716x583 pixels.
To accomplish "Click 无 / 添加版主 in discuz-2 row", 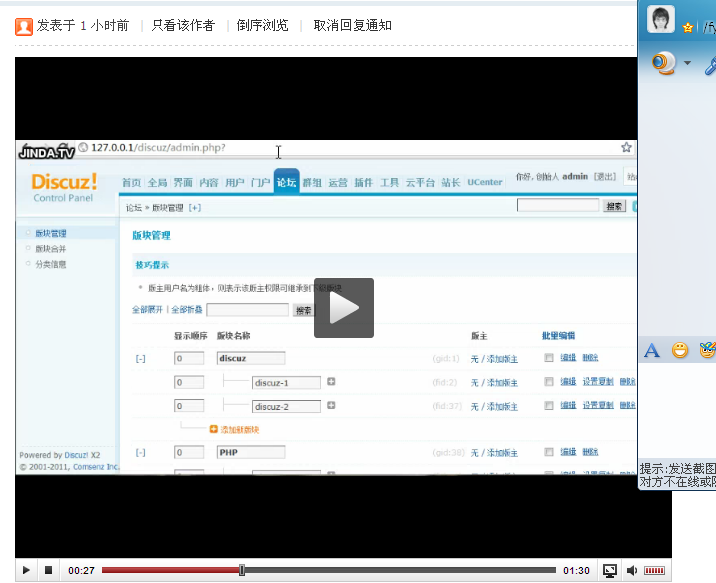I will [x=494, y=406].
